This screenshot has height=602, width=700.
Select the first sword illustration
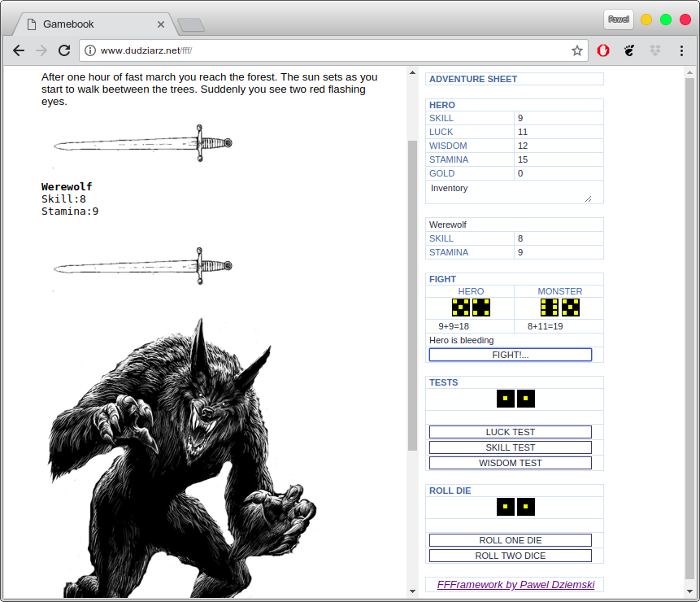(x=142, y=142)
